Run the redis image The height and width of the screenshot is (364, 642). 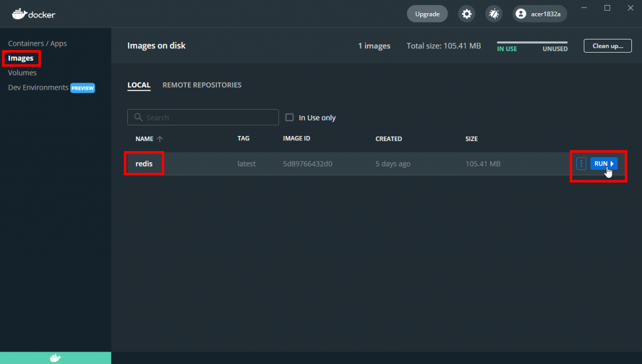tap(604, 164)
